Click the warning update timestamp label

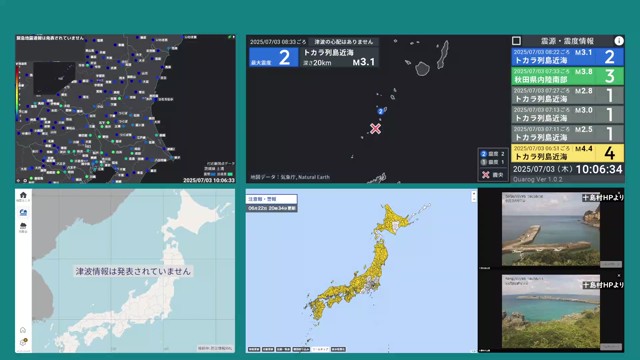(271, 208)
